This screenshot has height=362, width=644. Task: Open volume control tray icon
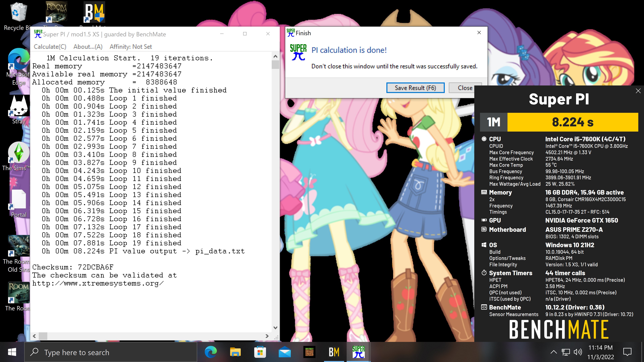(577, 352)
